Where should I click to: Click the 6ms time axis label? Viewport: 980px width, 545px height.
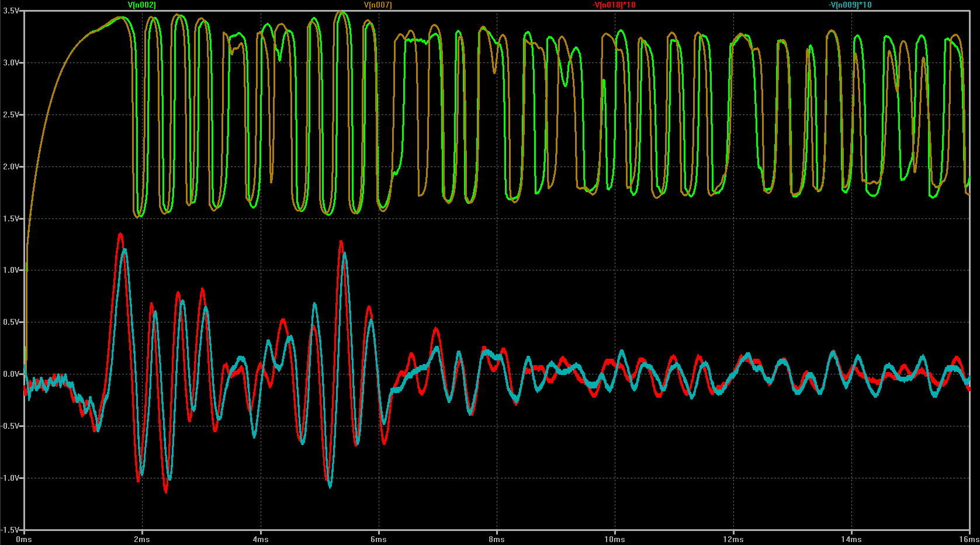[x=379, y=539]
